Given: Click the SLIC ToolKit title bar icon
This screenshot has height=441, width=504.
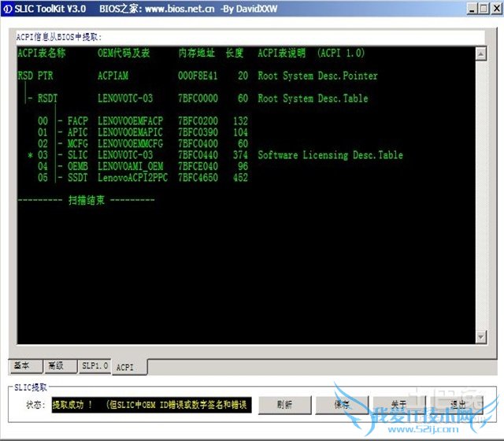Looking at the screenshot, I should point(7,8).
